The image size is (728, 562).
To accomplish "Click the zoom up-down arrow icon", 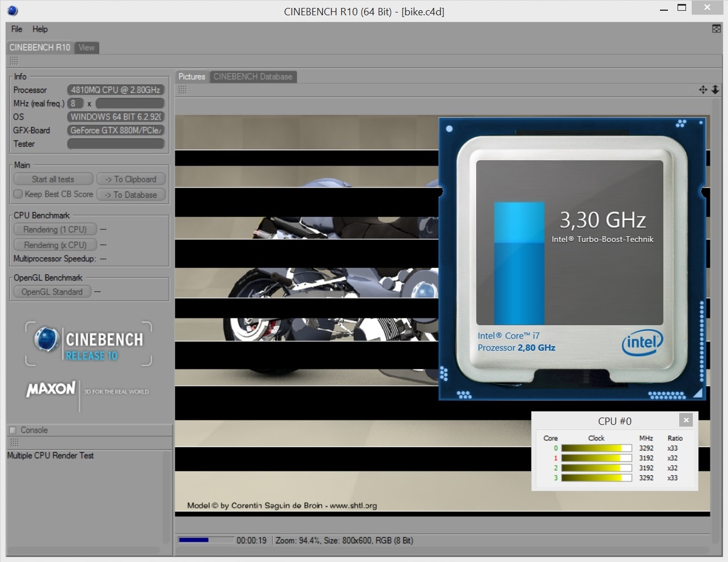I will [716, 90].
